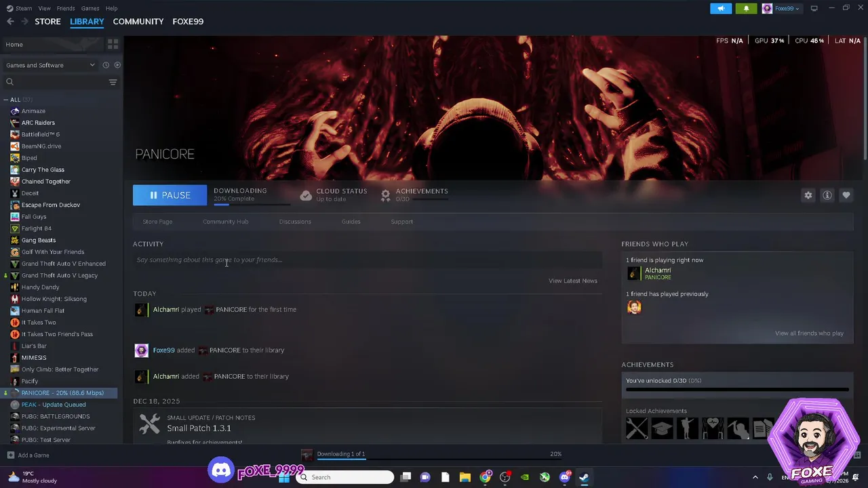Sort library by recent activity clock icon
The image size is (868, 488).
[x=106, y=65]
